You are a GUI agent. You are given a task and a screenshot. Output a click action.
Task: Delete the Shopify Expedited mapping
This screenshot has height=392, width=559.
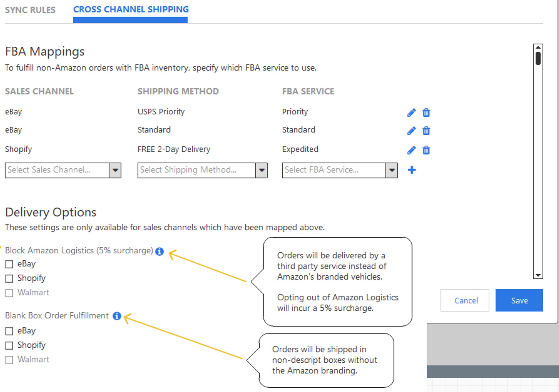(426, 150)
